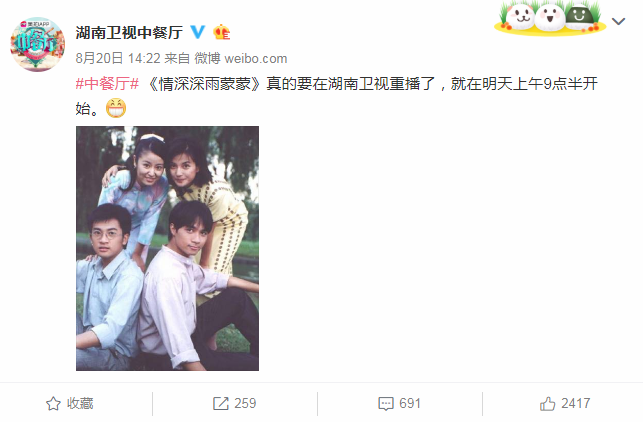Click the 湖南卫视中餐厅 username link
The height and width of the screenshot is (422, 643).
tap(129, 32)
